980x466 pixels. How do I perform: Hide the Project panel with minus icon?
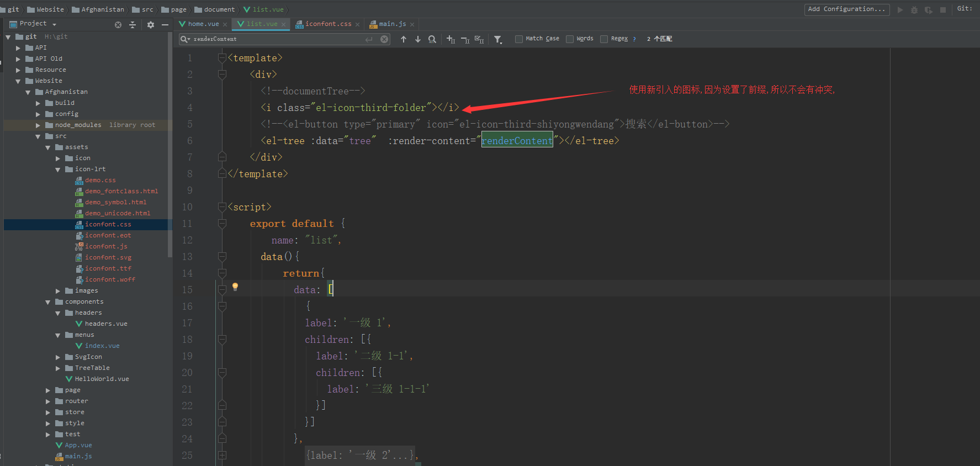click(165, 25)
